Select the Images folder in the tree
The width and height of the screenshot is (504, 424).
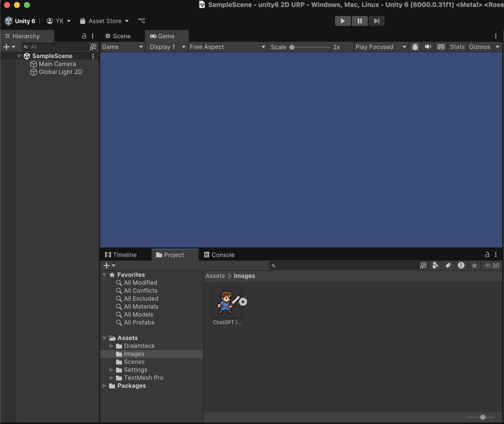(151, 354)
